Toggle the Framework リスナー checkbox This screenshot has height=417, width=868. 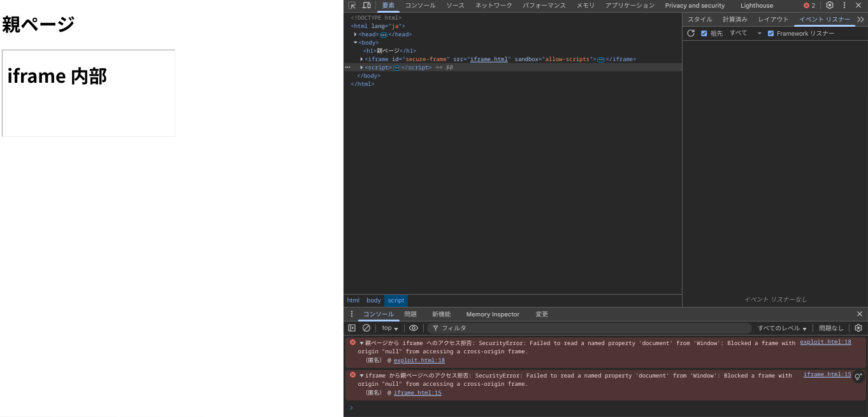tap(770, 33)
